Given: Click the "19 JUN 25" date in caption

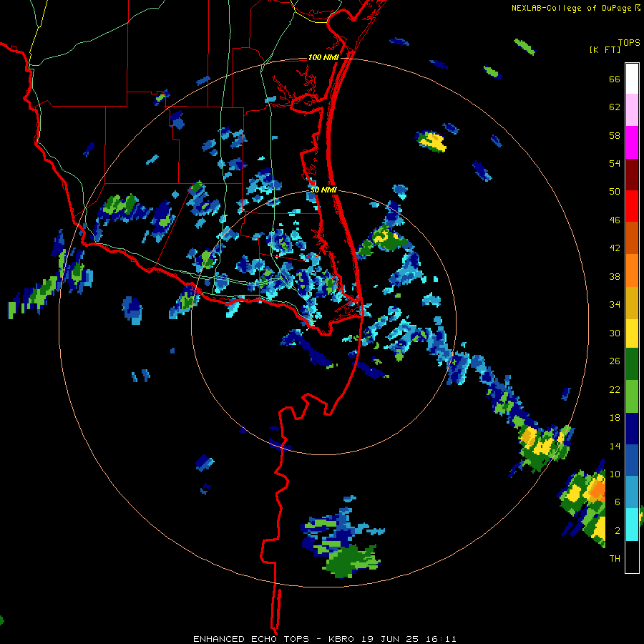Looking at the screenshot, I should (x=390, y=639).
